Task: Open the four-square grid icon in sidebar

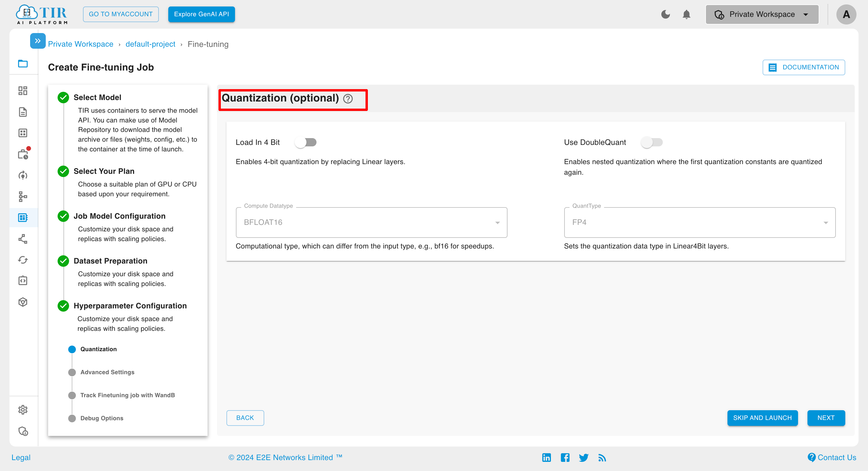Action: pos(23,133)
